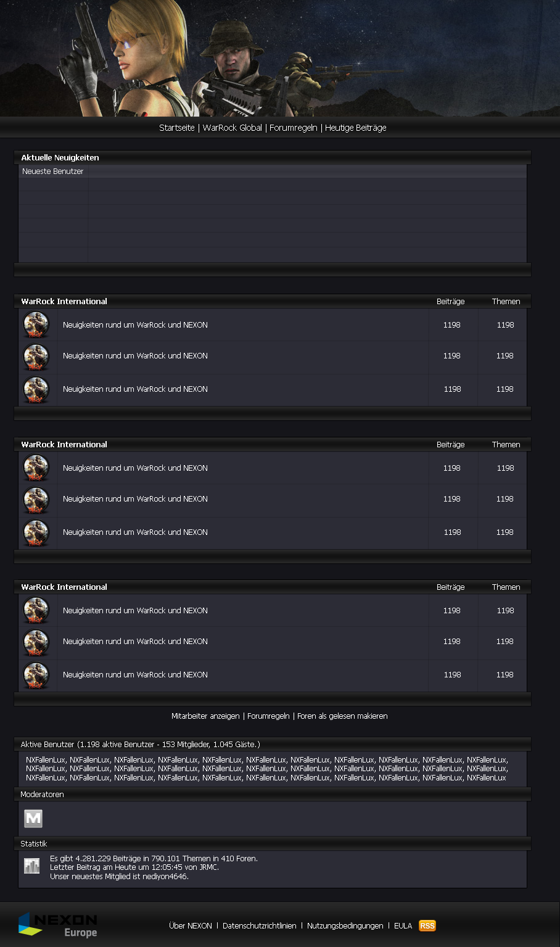Open the EULA footer link
Image resolution: width=560 pixels, height=947 pixels.
click(x=403, y=926)
